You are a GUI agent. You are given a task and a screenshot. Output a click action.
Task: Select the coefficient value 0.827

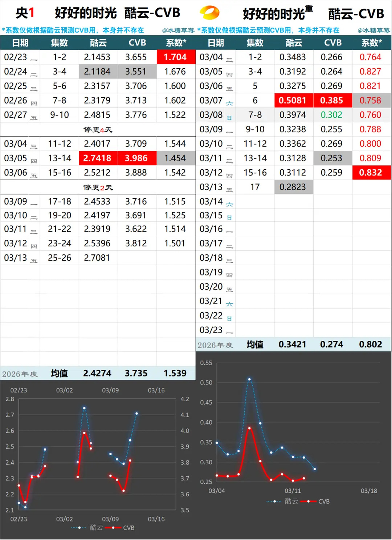click(370, 72)
